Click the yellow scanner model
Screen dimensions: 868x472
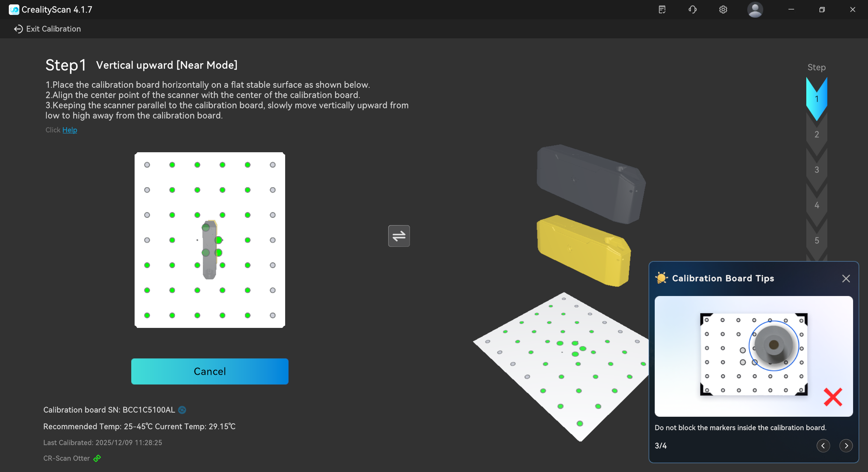(x=583, y=251)
